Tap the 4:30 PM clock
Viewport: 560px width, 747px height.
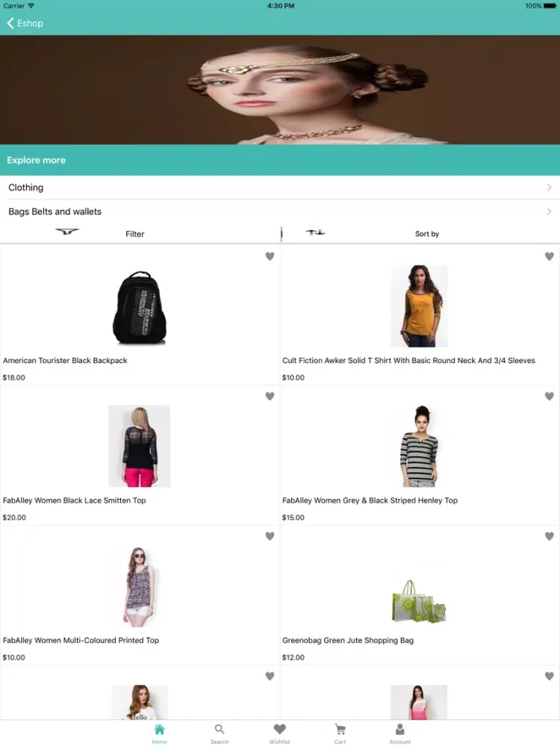281,6
